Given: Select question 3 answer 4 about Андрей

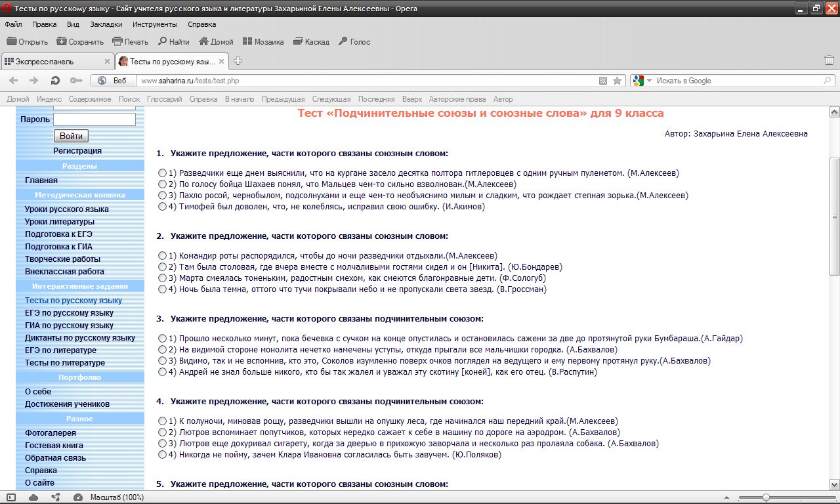Looking at the screenshot, I should coord(162,372).
